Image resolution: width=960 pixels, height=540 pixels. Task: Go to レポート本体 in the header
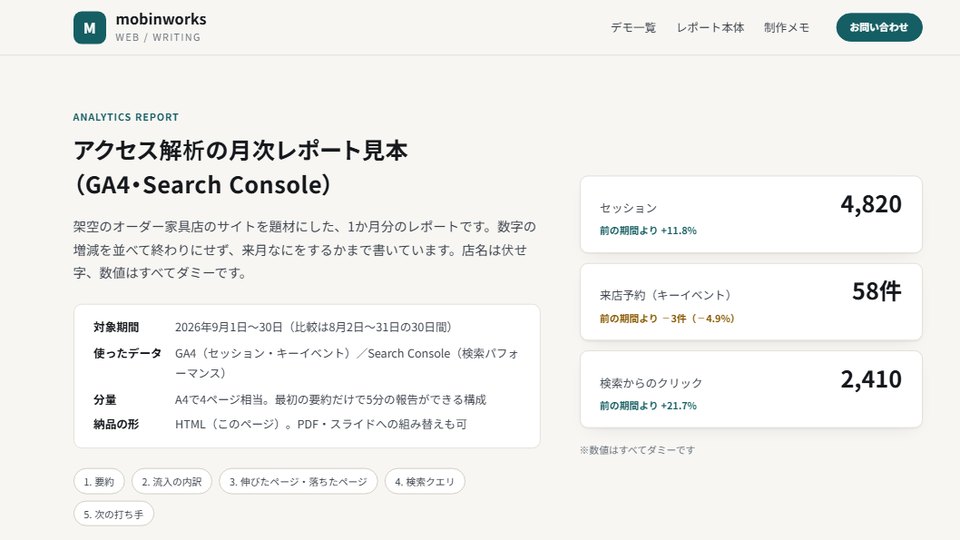(x=710, y=28)
